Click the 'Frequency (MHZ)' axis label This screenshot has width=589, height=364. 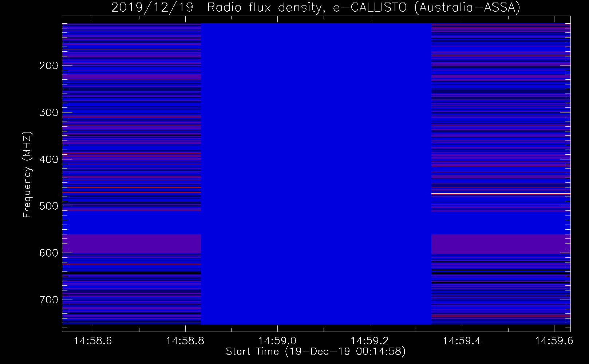(x=27, y=175)
